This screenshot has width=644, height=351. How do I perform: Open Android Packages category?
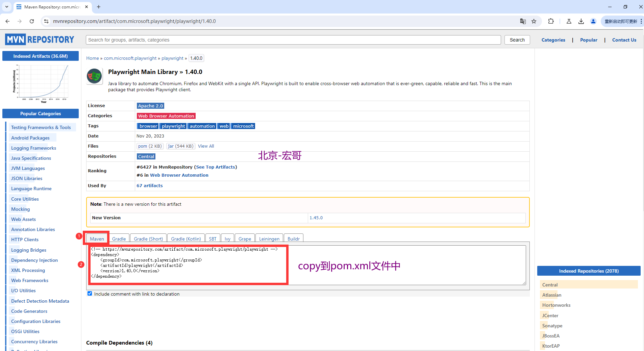click(30, 138)
